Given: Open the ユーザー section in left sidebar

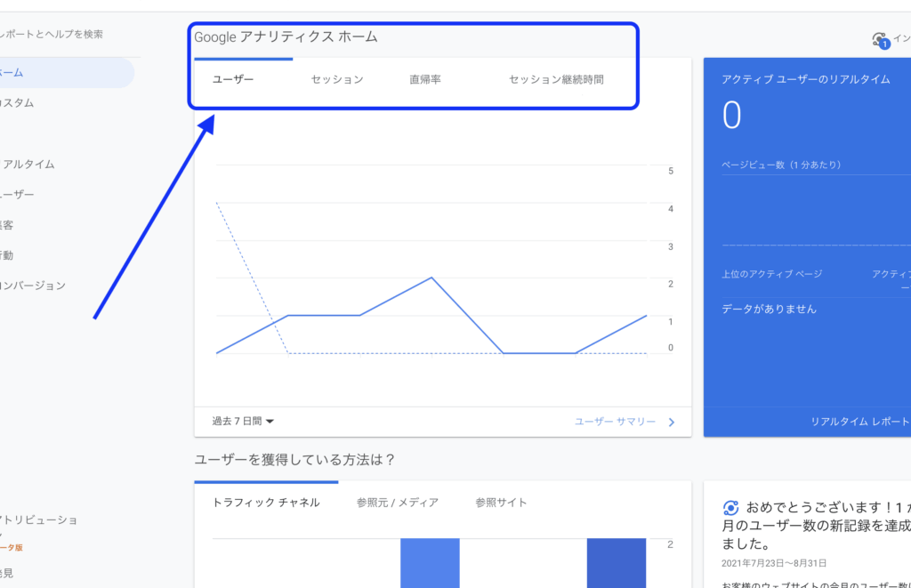Looking at the screenshot, I should click(18, 195).
